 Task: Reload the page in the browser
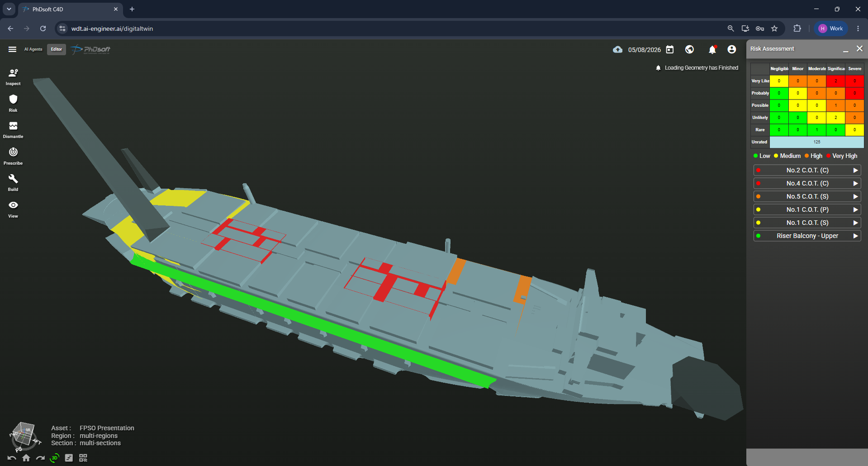click(43, 29)
